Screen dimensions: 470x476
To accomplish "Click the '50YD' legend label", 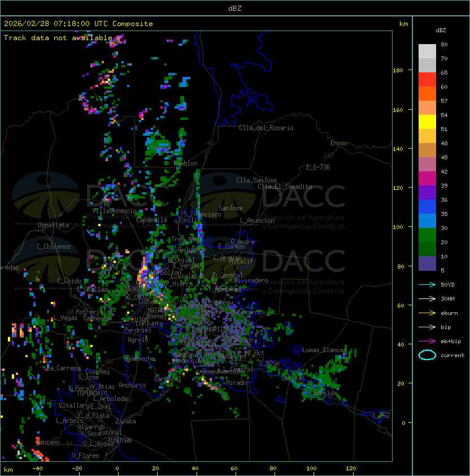I will coord(447,285).
